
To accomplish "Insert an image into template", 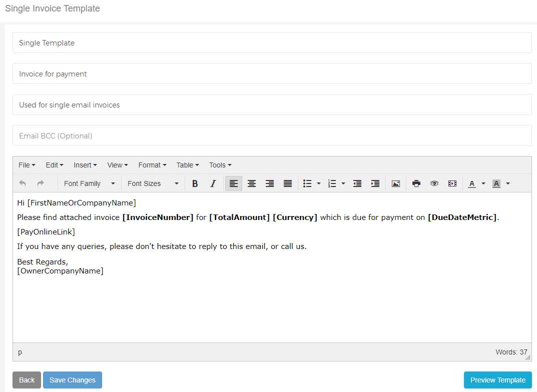I will pyautogui.click(x=396, y=183).
